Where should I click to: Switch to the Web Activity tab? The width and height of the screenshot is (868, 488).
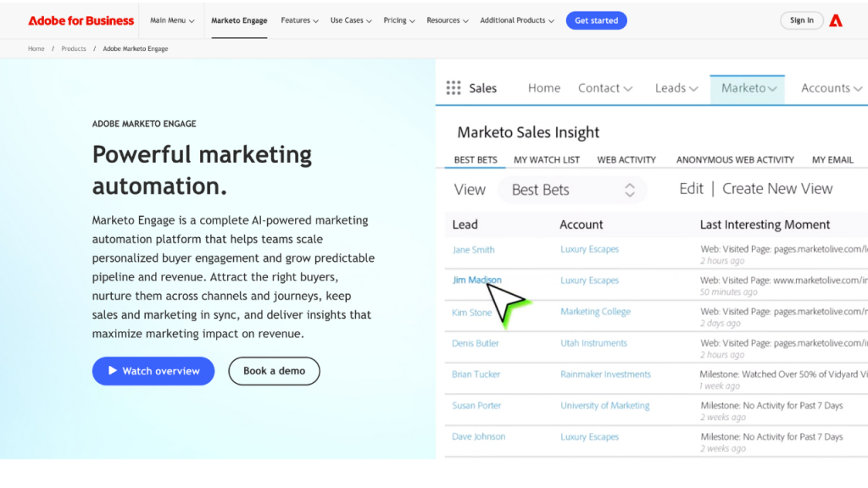(x=626, y=159)
